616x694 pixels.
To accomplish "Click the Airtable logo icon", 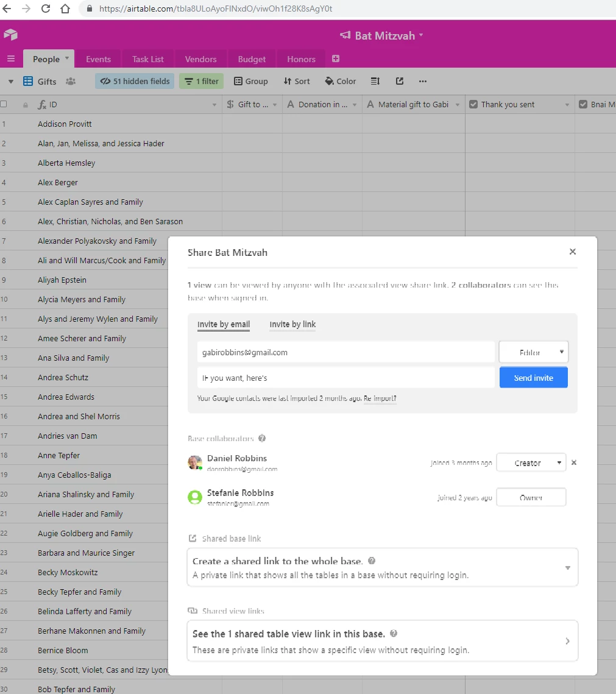I will [10, 35].
